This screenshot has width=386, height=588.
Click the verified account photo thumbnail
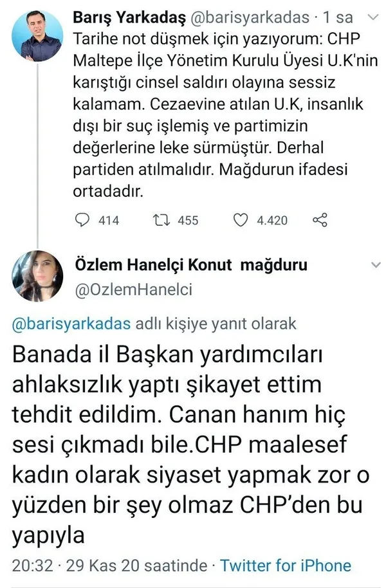[x=38, y=275]
